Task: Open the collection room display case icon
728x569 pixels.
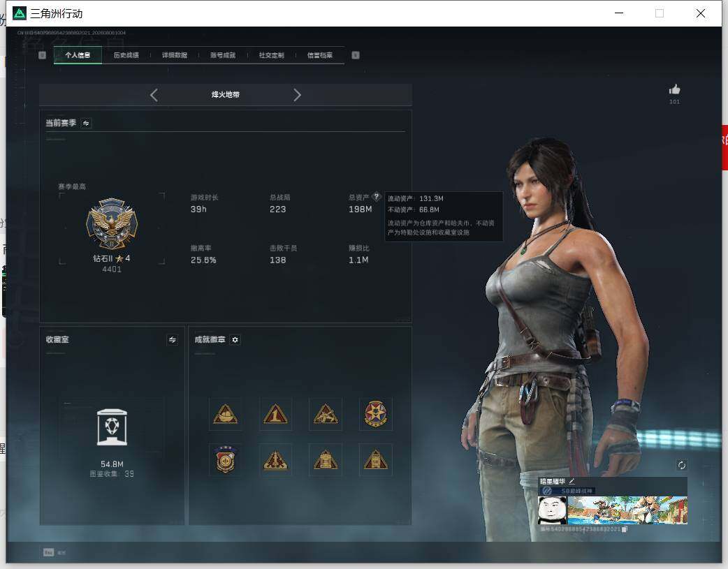Action: [112, 427]
